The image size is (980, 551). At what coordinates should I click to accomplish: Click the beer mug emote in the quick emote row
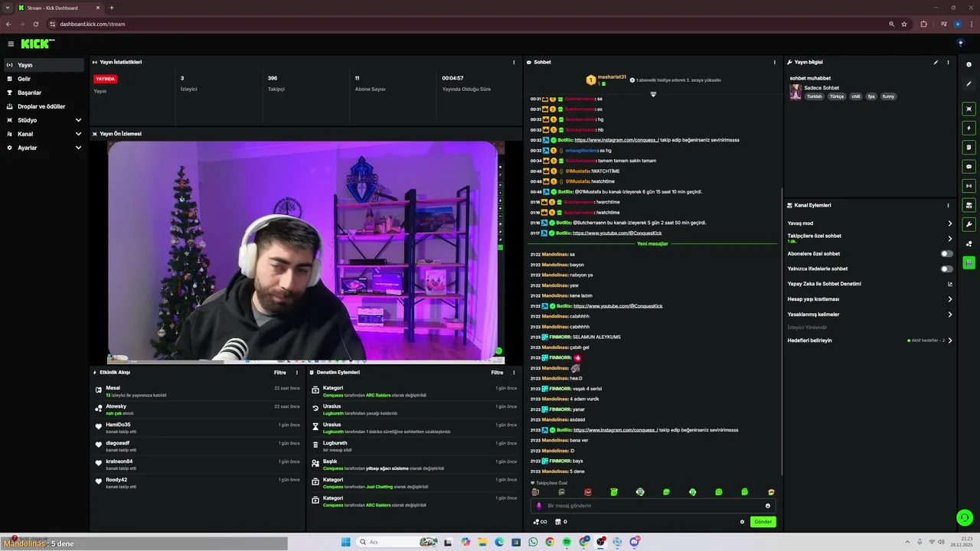coord(535,492)
